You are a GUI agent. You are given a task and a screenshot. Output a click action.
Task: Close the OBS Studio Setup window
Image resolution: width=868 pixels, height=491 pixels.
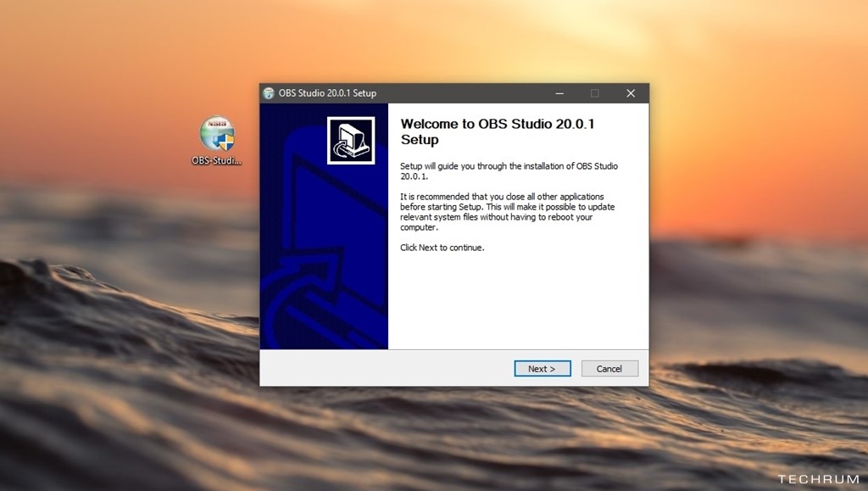point(630,93)
